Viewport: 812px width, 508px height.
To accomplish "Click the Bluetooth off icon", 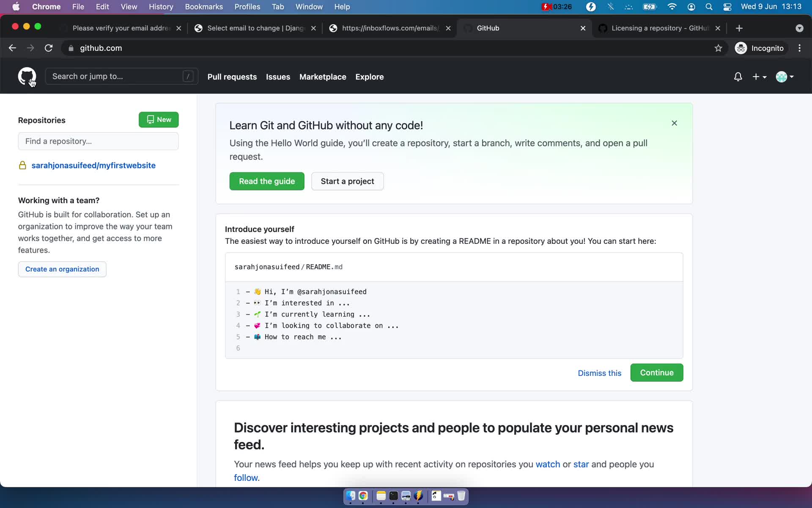I will tap(610, 7).
